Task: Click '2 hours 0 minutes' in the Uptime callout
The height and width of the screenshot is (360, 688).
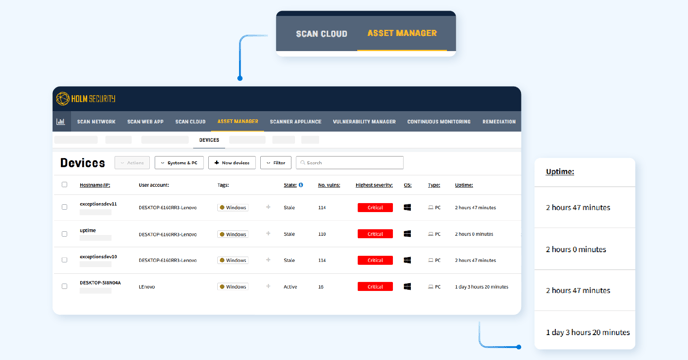Action: [x=576, y=249]
